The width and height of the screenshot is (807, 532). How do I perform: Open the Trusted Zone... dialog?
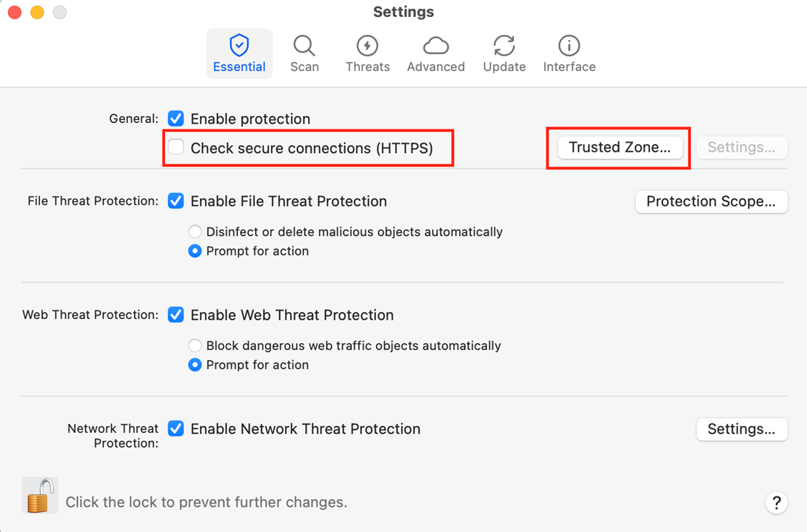click(620, 147)
